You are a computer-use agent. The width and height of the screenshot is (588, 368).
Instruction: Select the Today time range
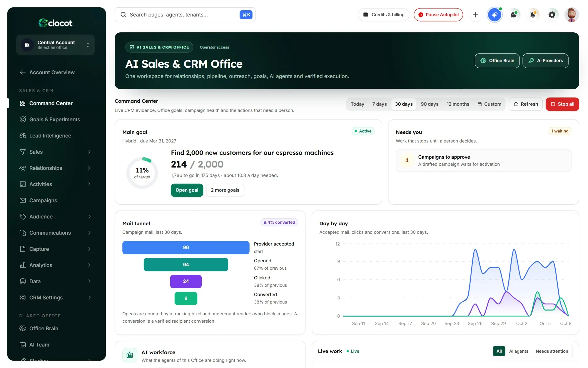(357, 104)
